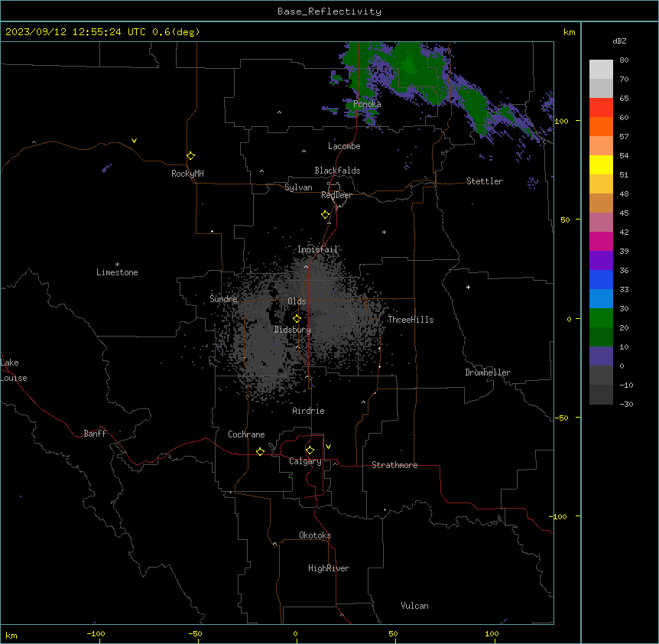The height and width of the screenshot is (644, 659).
Task: Click the yellow V marker northwest of RockyMH
Action: [x=134, y=141]
